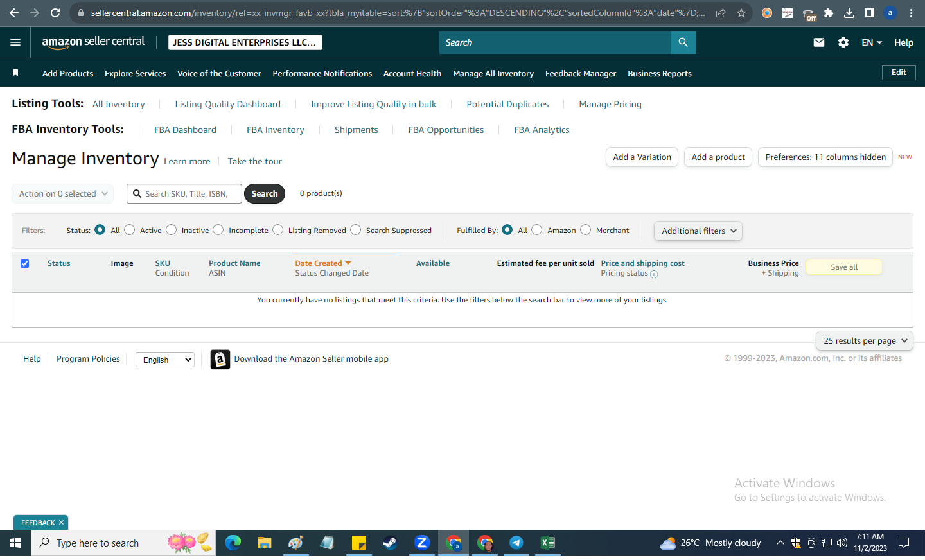Bookmark this page with the star icon
The height and width of the screenshot is (560, 925).
[x=741, y=13]
